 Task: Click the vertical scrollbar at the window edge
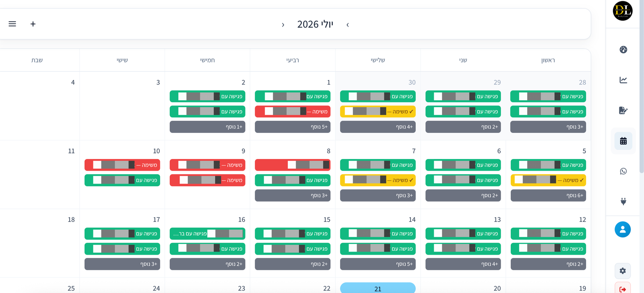[642, 87]
